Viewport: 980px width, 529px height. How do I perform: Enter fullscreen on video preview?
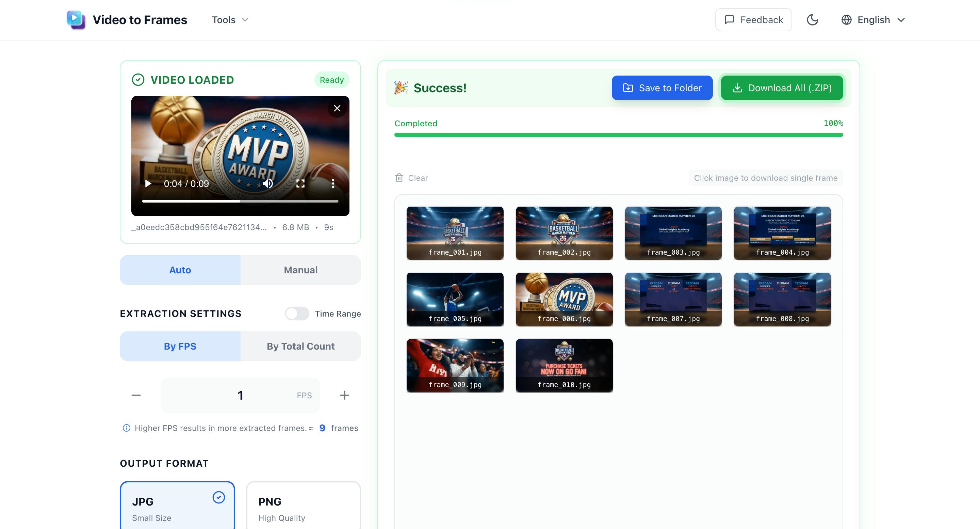tap(300, 184)
